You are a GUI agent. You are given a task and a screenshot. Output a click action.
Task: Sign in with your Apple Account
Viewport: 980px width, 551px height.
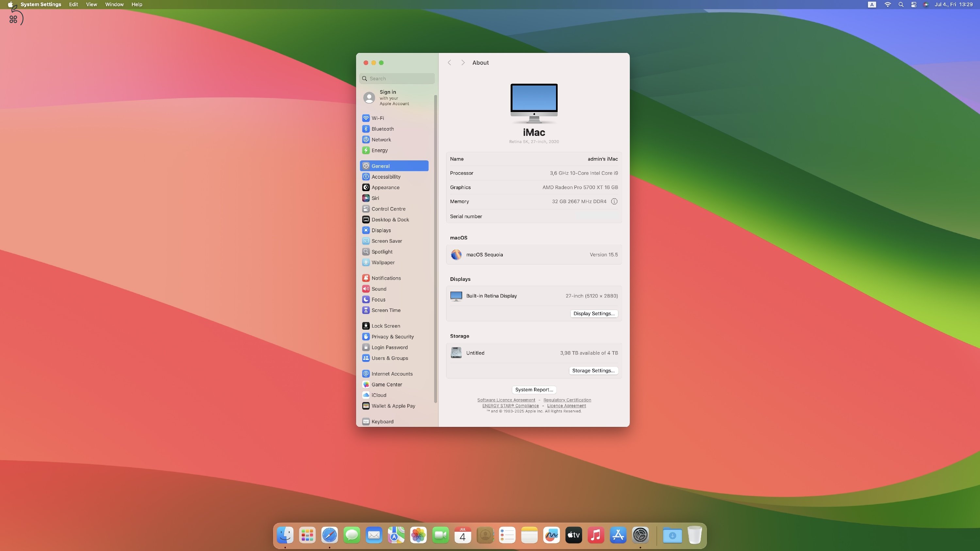click(394, 98)
